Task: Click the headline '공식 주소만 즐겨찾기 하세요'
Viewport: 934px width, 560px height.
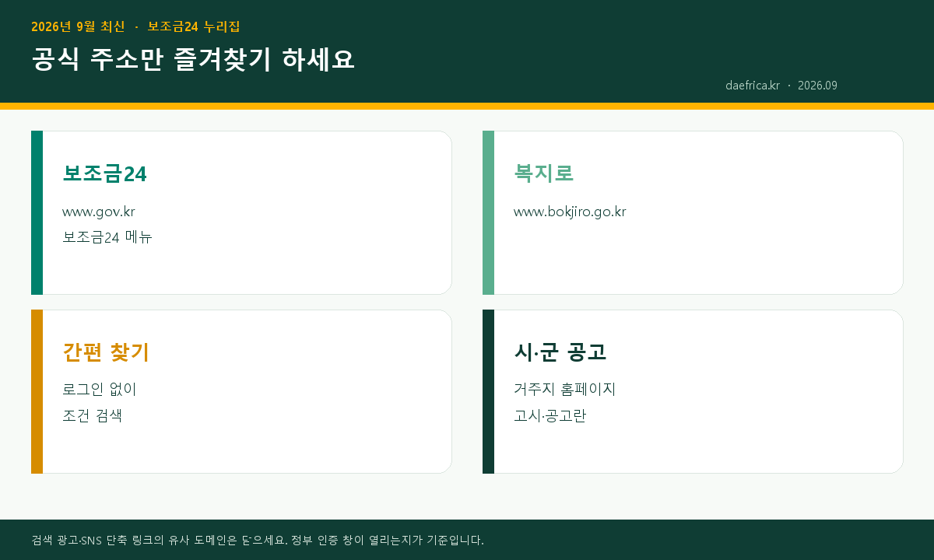Action: (193, 59)
